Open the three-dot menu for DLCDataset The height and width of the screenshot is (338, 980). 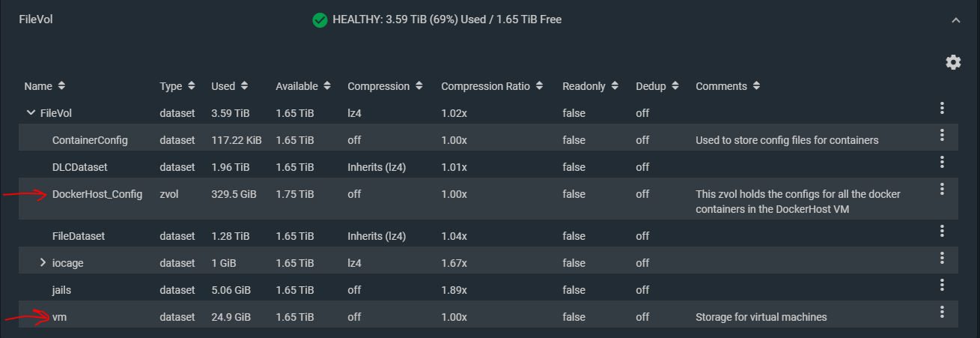943,162
